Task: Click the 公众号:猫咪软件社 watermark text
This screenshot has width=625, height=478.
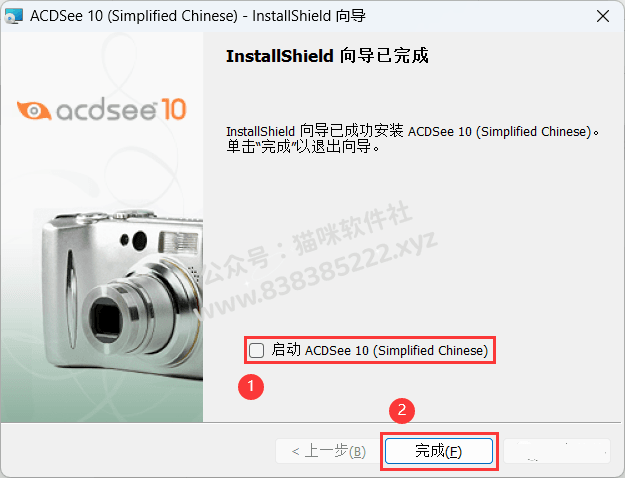Action: (x=306, y=244)
